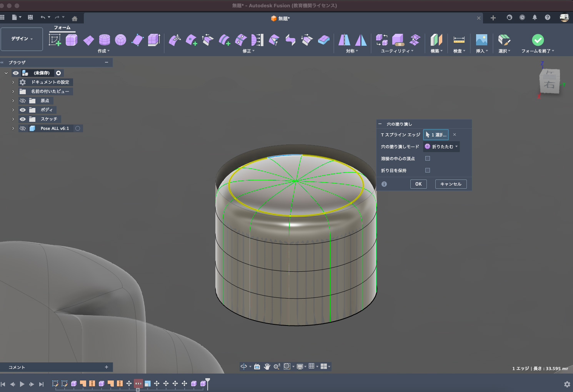The height and width of the screenshot is (392, 573).
Task: Click the Mirror symmetry tool icon
Action: [x=344, y=40]
